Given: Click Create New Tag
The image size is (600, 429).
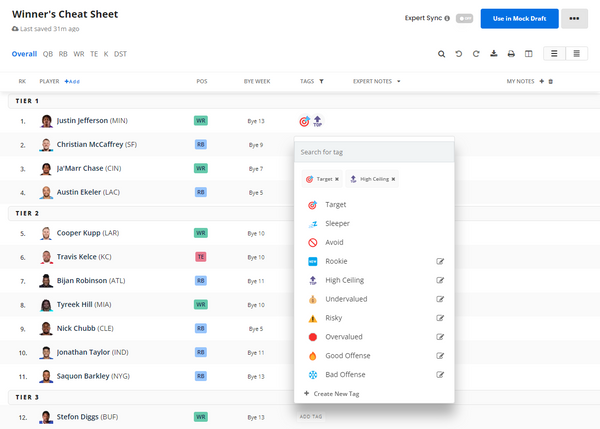Looking at the screenshot, I should pos(335,394).
